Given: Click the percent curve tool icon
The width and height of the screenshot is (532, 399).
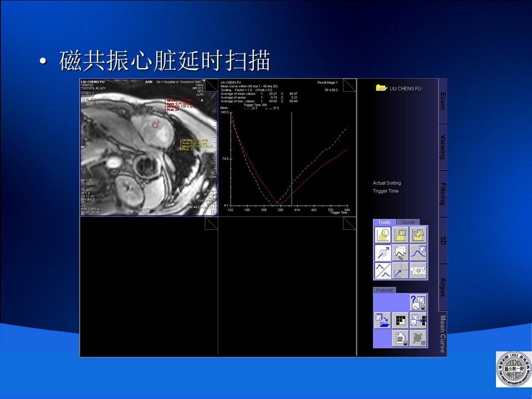Looking at the screenshot, I should click(400, 253).
